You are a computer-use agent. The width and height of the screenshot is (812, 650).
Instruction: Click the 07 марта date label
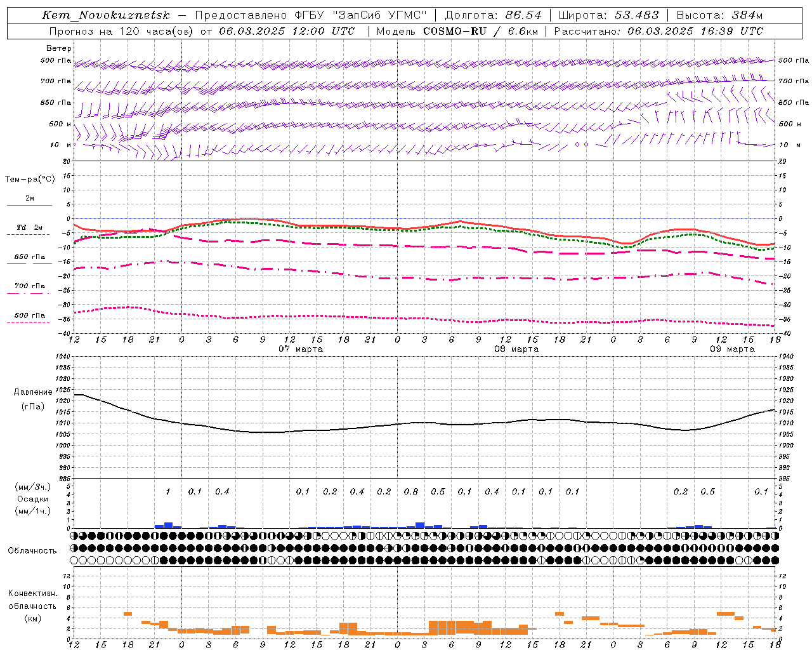click(301, 348)
